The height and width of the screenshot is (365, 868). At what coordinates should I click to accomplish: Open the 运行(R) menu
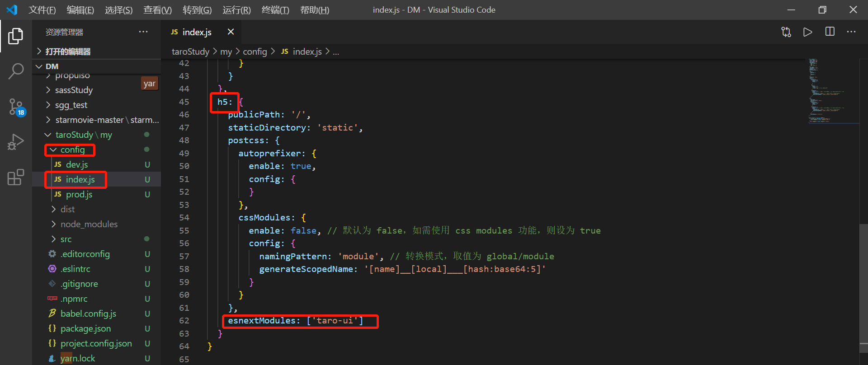coord(236,10)
